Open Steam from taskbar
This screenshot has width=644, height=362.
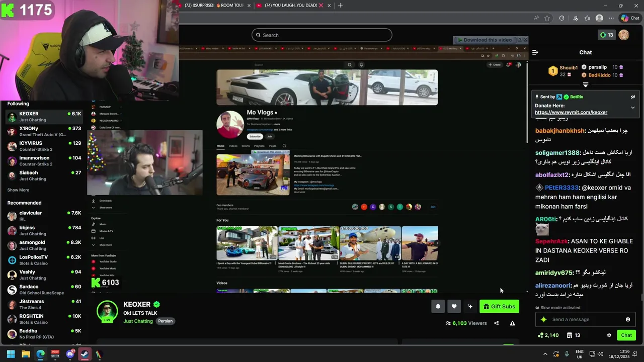point(85,354)
